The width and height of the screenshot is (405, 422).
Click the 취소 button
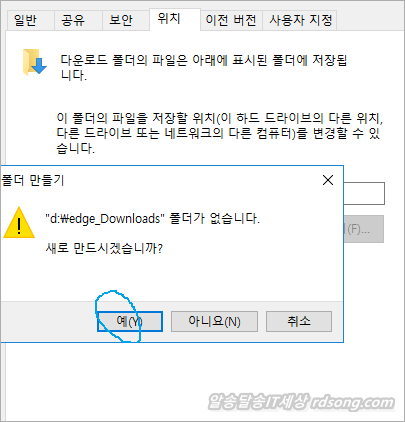pyautogui.click(x=299, y=321)
